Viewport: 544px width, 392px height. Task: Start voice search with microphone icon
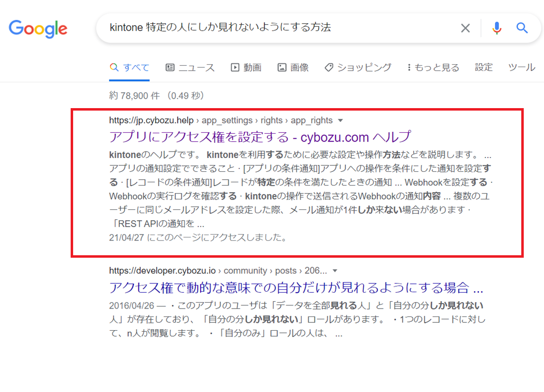(x=497, y=28)
